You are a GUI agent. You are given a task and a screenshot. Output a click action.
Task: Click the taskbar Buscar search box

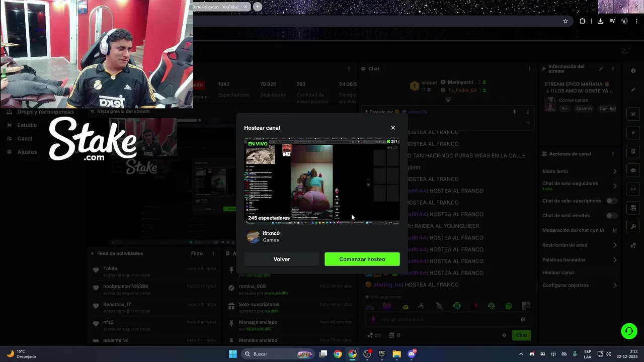point(278,354)
